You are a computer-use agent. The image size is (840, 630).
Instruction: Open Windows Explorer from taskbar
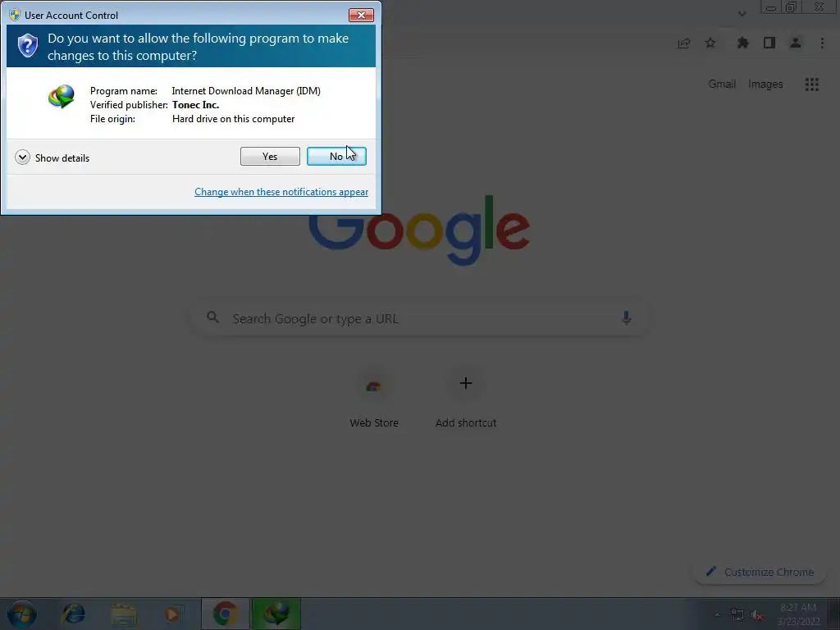coord(124,614)
